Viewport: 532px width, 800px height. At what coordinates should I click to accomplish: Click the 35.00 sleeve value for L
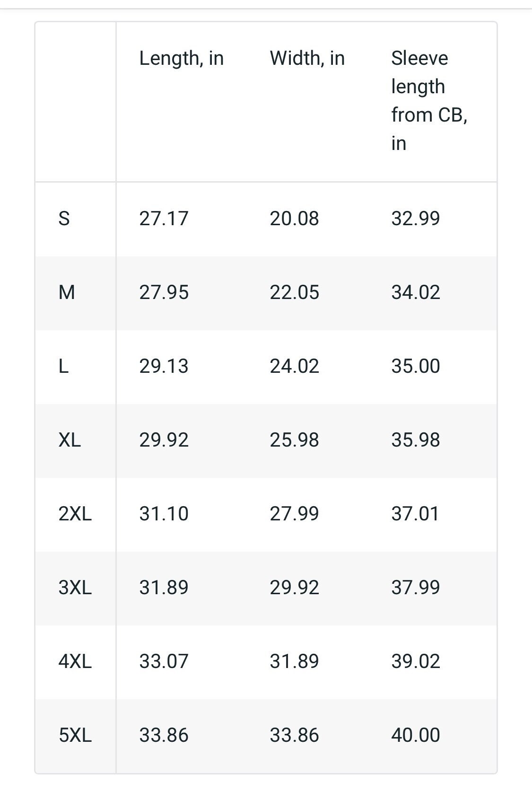(x=416, y=366)
